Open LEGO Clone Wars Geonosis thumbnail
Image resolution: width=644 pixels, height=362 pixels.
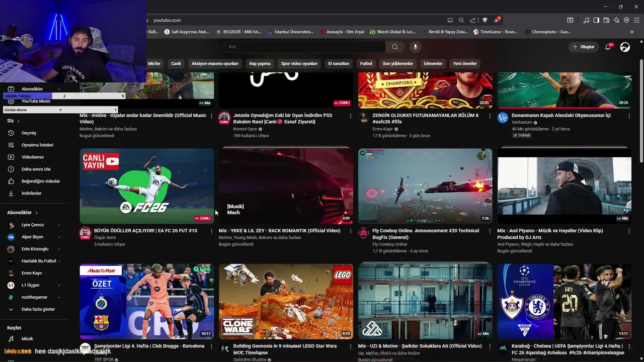coord(286,301)
